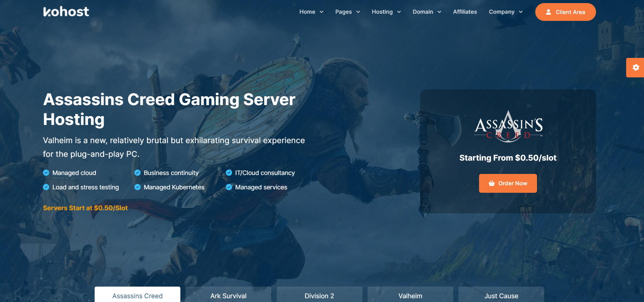The width and height of the screenshot is (644, 302).
Task: Go to the Affiliates page
Action: pyautogui.click(x=465, y=12)
